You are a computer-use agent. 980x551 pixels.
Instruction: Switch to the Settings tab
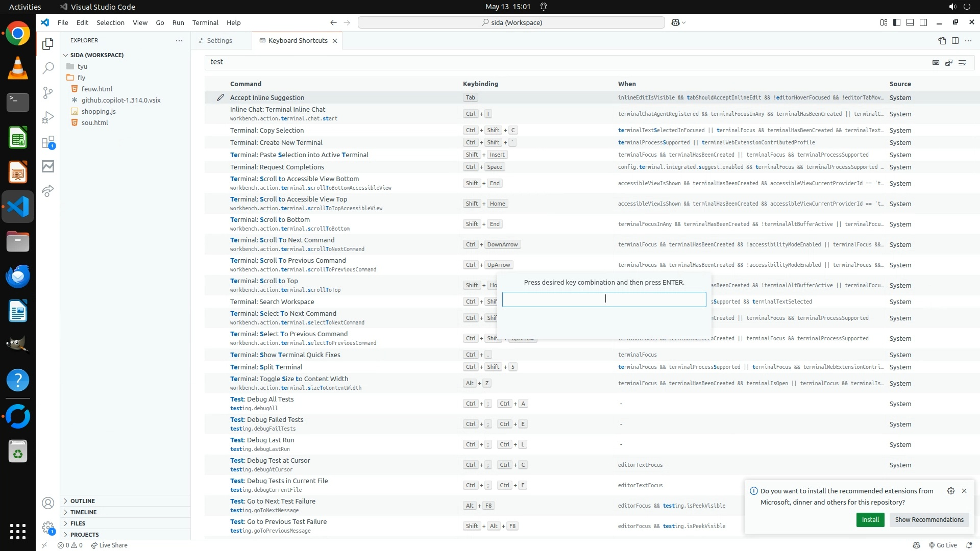pos(219,40)
